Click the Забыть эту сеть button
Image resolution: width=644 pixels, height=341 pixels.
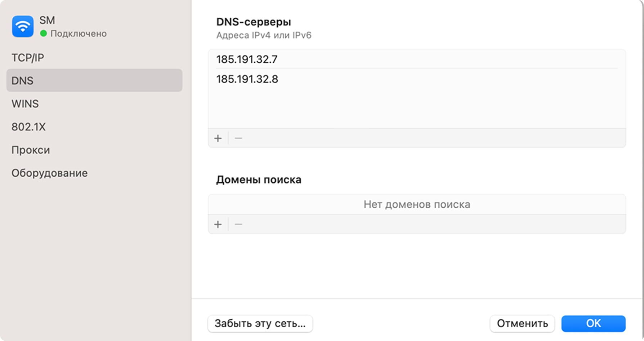pos(260,323)
